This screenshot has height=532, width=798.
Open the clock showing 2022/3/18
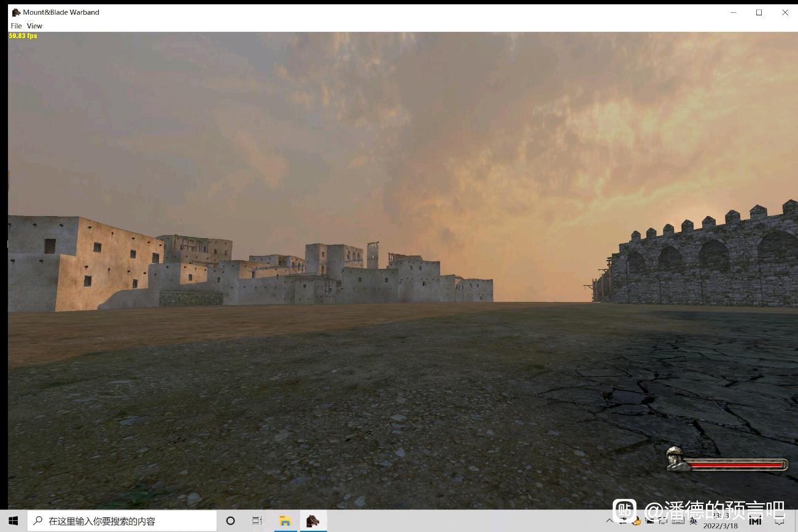[720, 521]
